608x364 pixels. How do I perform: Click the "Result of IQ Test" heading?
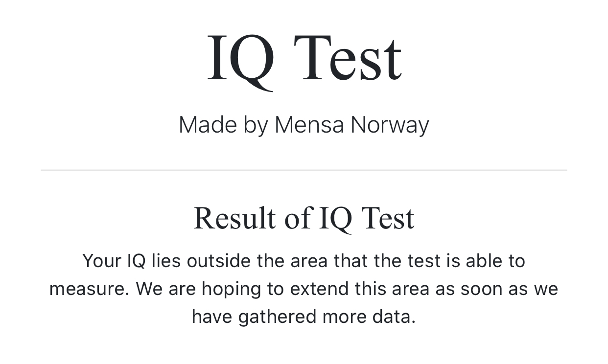[304, 219]
